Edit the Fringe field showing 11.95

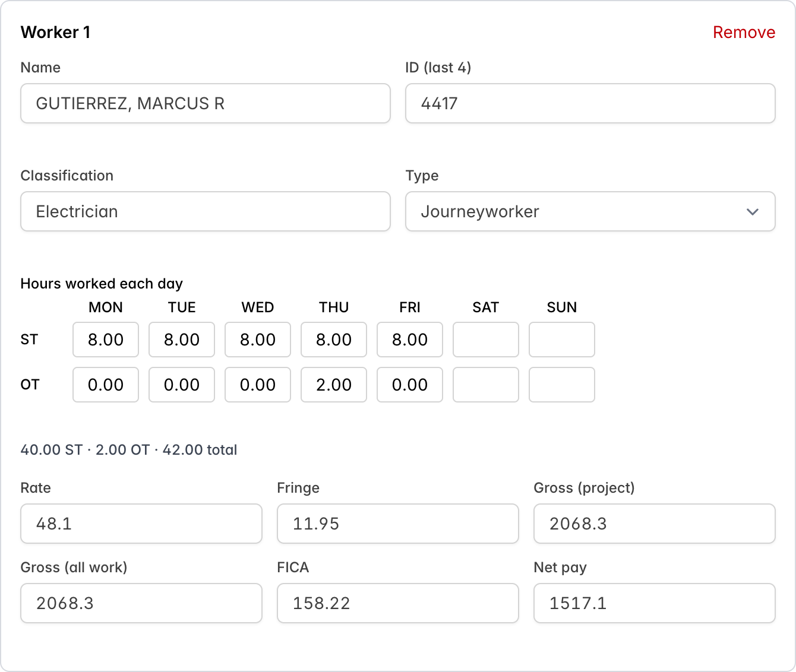click(398, 524)
